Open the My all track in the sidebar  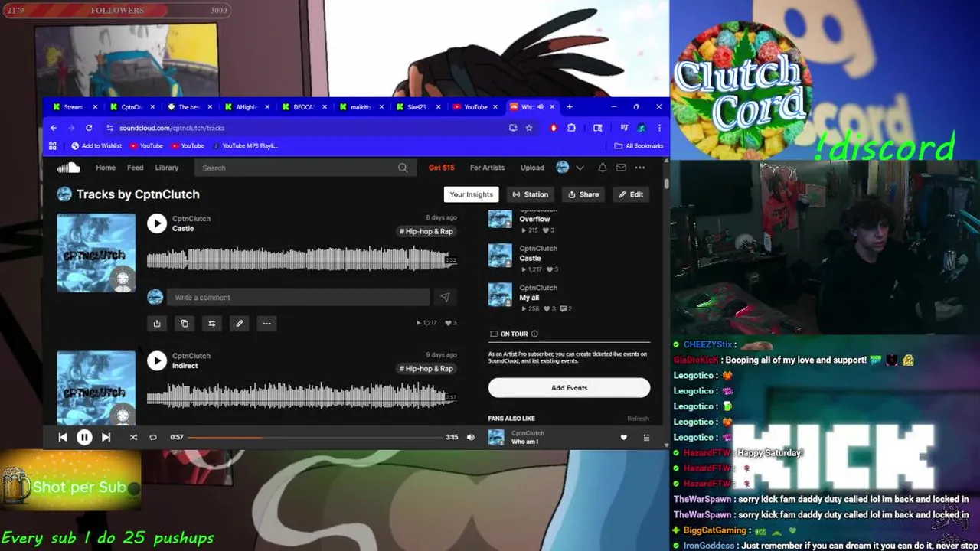[529, 298]
